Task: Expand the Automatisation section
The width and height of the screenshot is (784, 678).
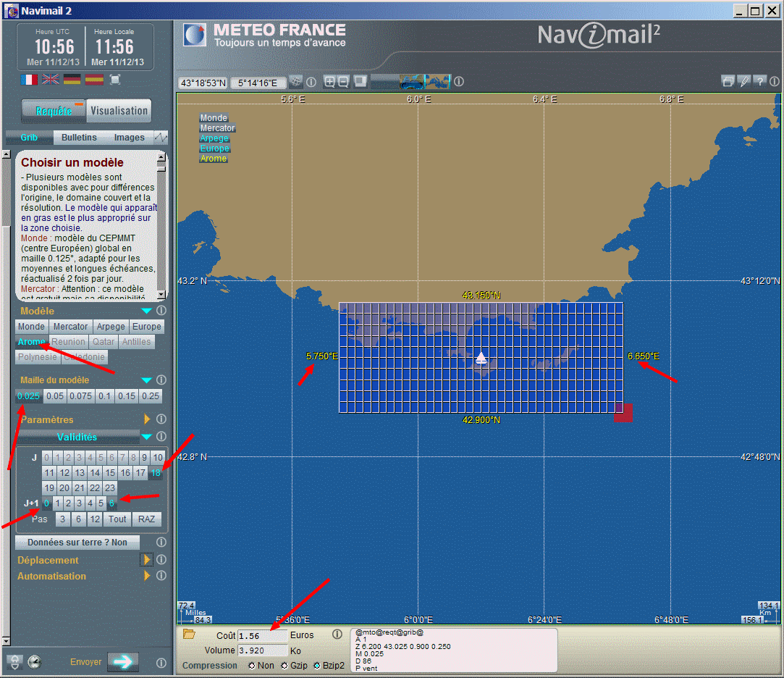Action: [x=147, y=576]
